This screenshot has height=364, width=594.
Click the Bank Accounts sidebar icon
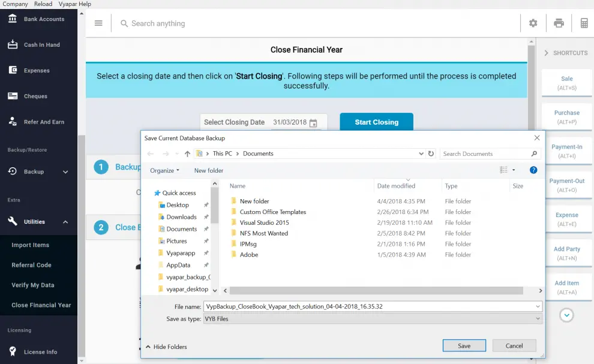[13, 19]
